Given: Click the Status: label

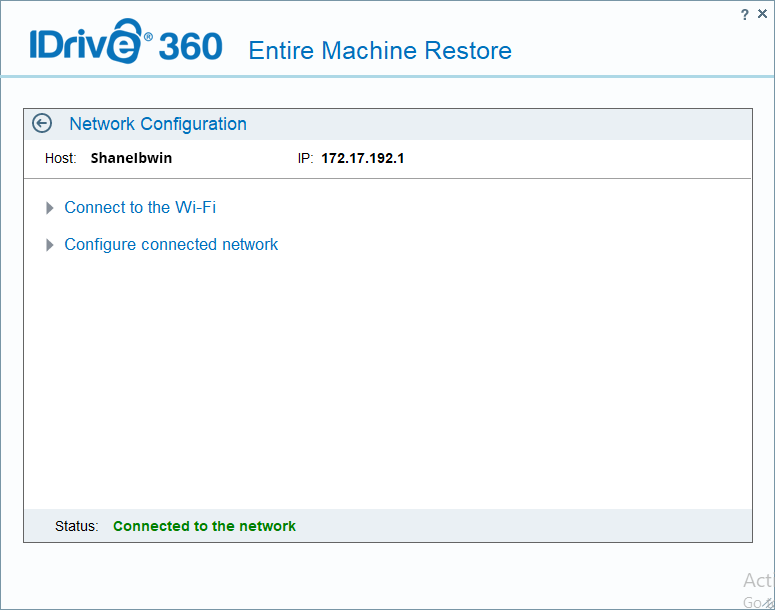Looking at the screenshot, I should tap(77, 526).
